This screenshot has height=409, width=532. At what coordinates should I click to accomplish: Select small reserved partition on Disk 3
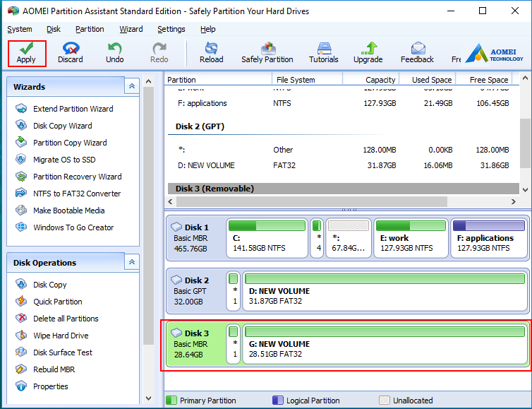[233, 344]
